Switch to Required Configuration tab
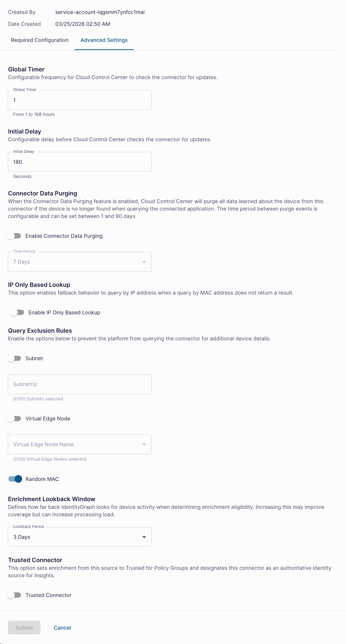 click(x=40, y=40)
